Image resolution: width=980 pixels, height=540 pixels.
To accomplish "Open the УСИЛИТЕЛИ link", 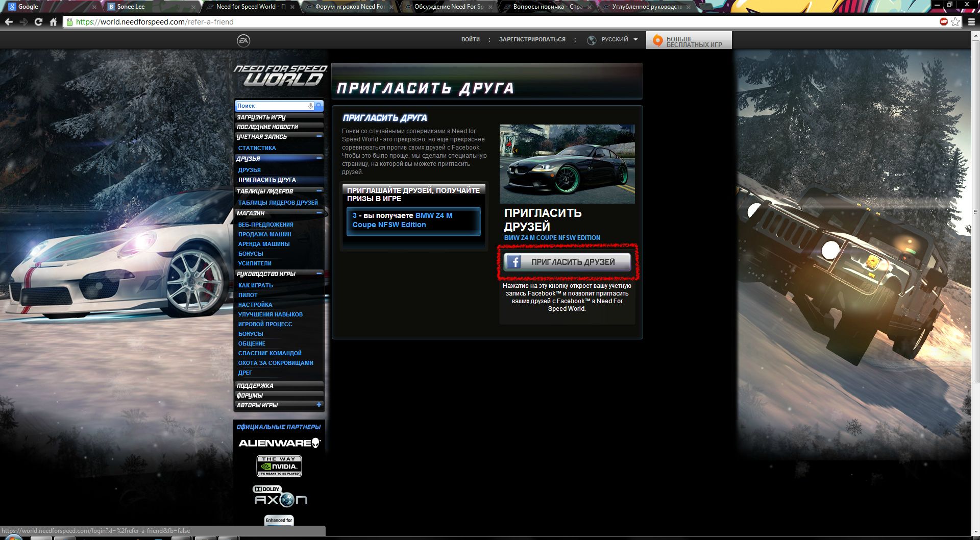I will pyautogui.click(x=255, y=263).
